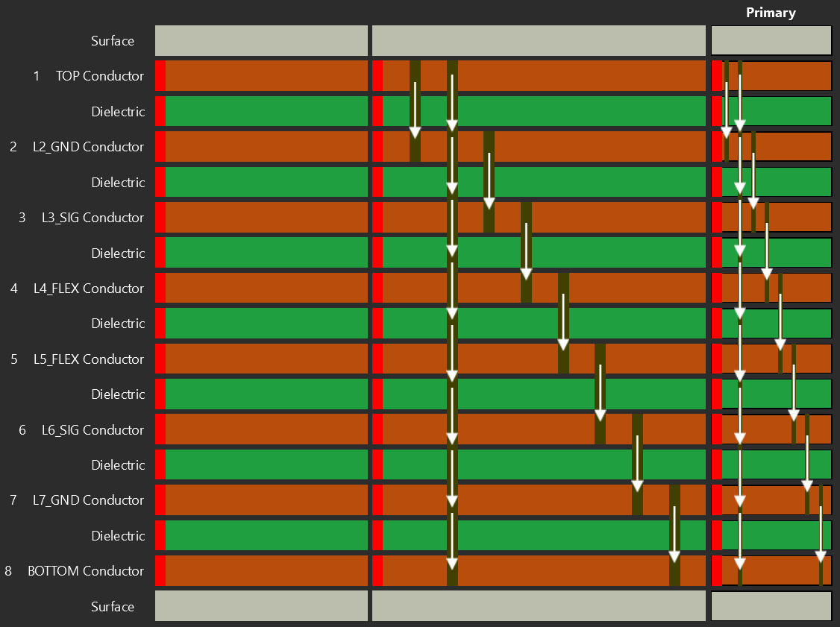Screen dimensions: 840x627
Task: Select Dielectric label between TOP and L2_GND
Action: (x=118, y=111)
